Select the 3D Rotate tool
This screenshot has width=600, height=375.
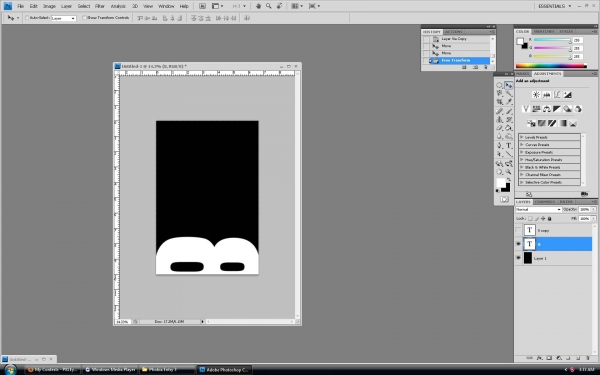point(499,164)
